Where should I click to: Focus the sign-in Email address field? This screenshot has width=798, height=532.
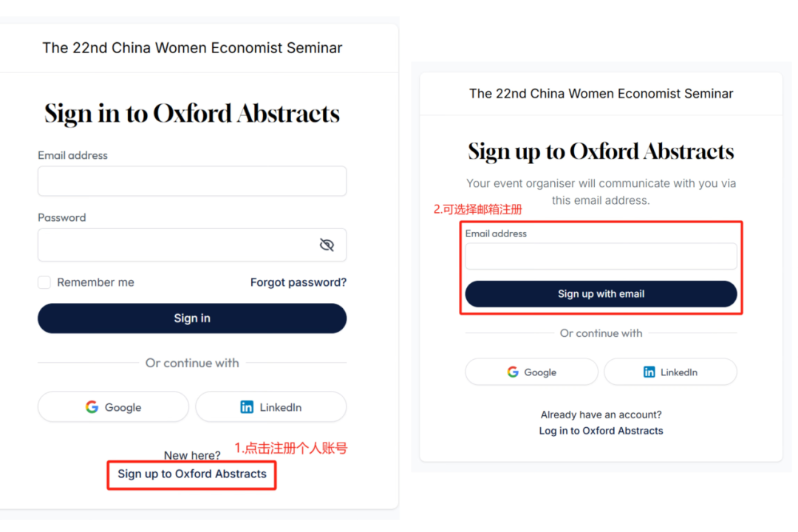(x=192, y=181)
